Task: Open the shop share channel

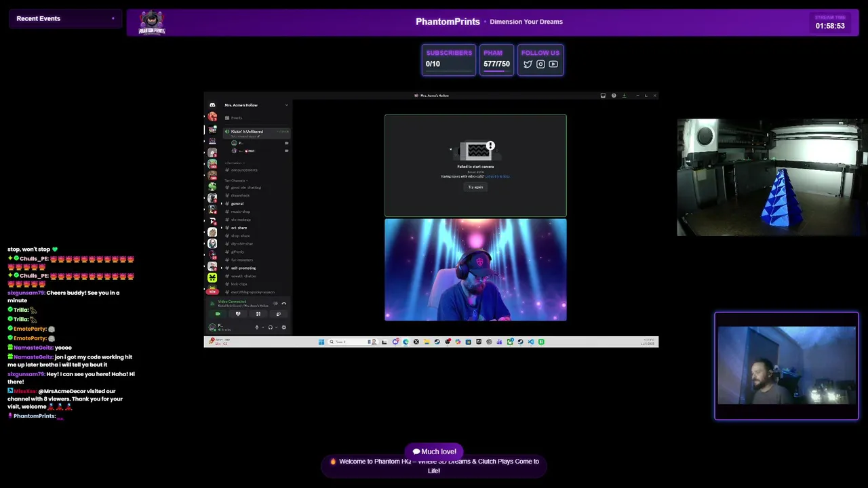Action: 256,236
